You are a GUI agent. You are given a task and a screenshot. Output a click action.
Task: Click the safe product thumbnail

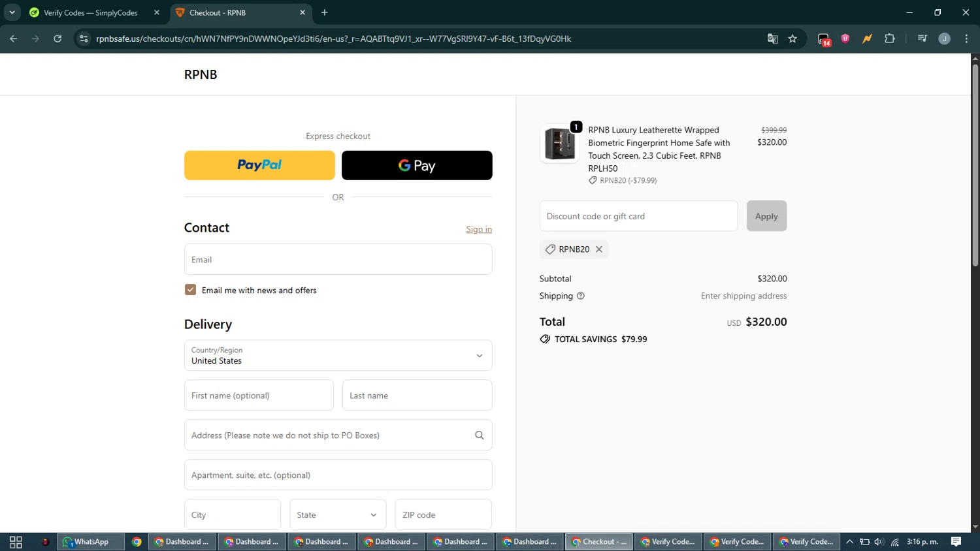(559, 143)
